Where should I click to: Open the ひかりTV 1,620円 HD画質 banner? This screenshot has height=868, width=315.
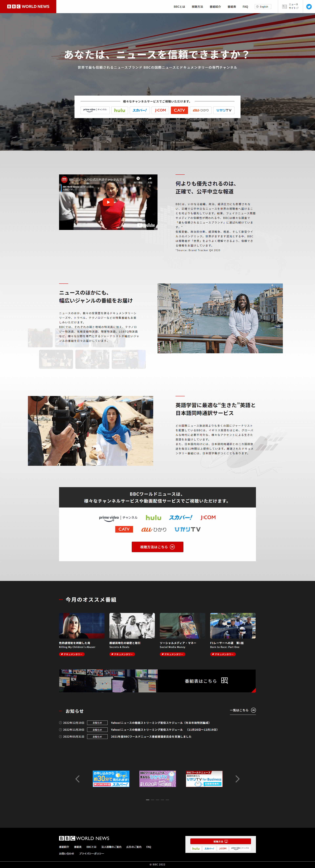(157, 779)
